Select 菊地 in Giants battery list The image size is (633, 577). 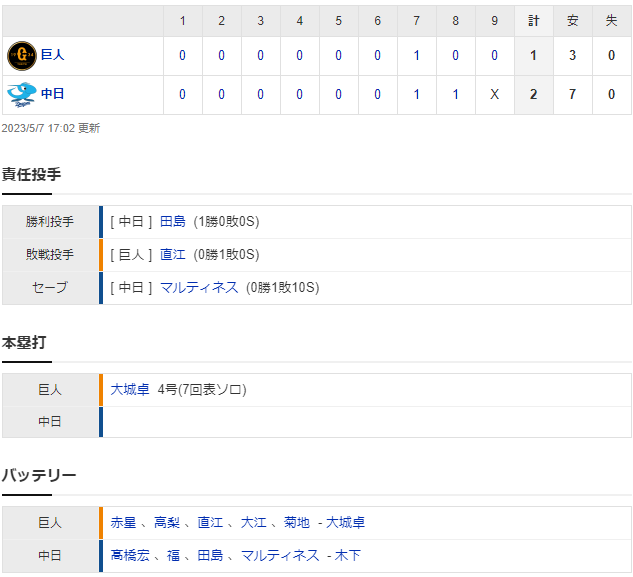[297, 522]
